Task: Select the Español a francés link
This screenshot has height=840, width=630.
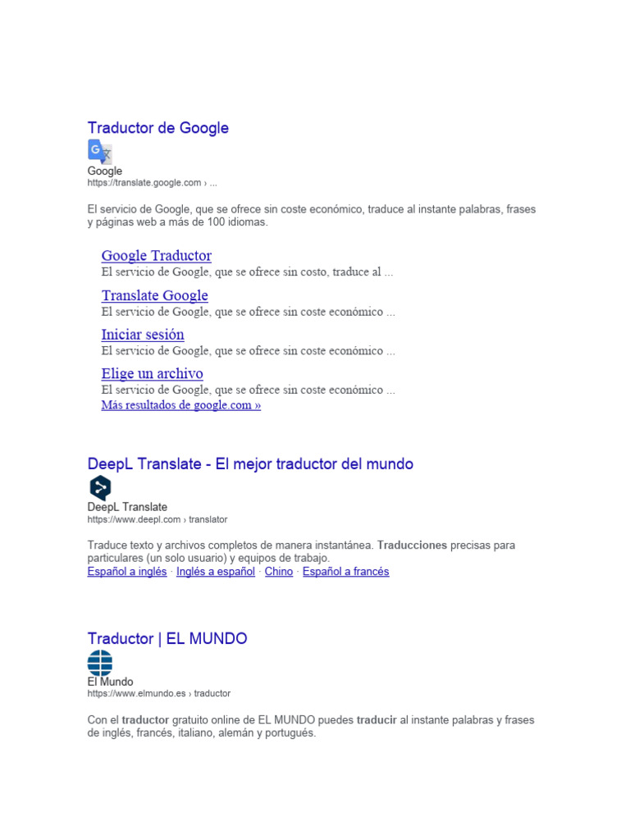Action: pos(345,572)
